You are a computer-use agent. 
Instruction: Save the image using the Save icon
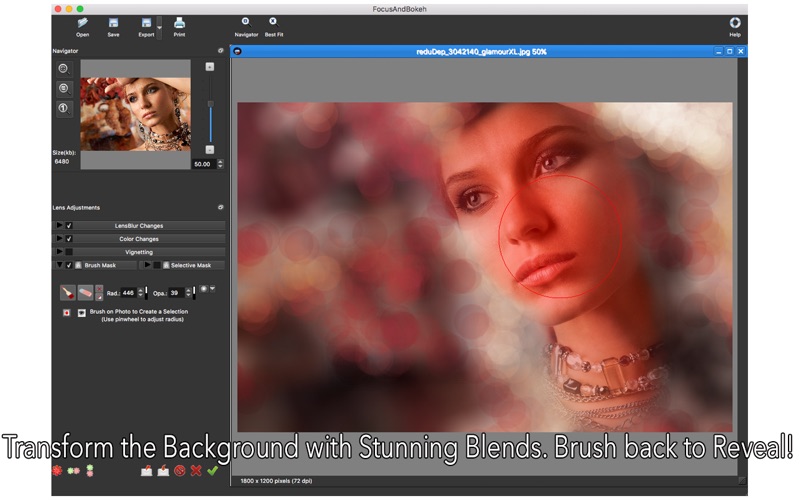pyautogui.click(x=113, y=27)
